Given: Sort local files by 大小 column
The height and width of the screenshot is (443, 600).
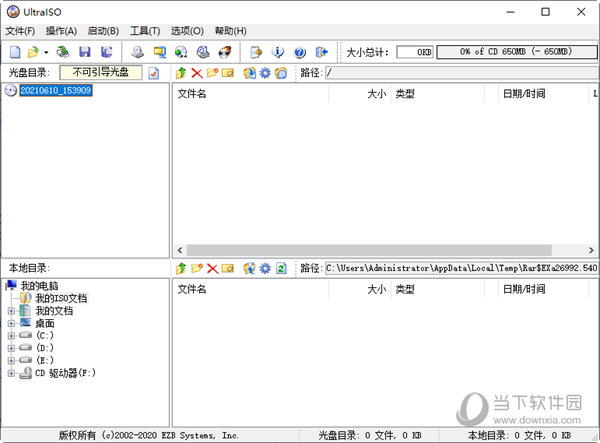Looking at the screenshot, I should click(360, 289).
